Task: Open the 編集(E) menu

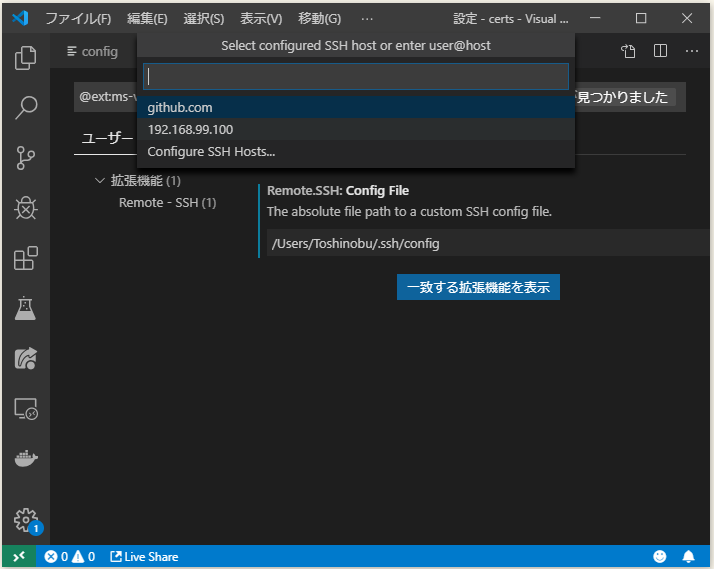Action: tap(147, 19)
